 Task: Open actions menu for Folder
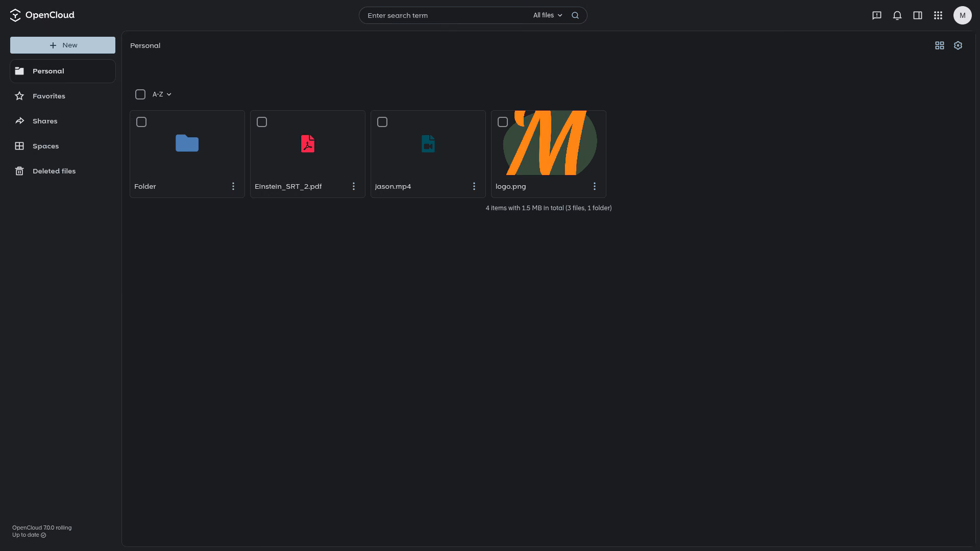click(x=233, y=186)
